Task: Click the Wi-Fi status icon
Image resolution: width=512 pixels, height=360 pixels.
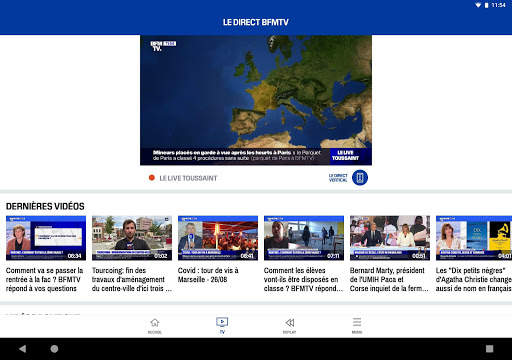Action: pyautogui.click(x=478, y=5)
